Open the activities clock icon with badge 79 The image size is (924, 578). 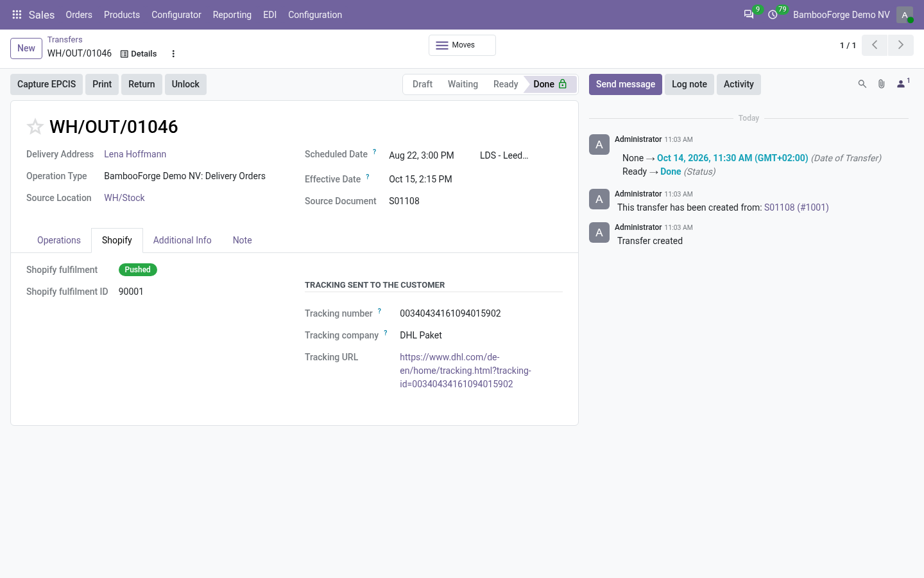773,15
